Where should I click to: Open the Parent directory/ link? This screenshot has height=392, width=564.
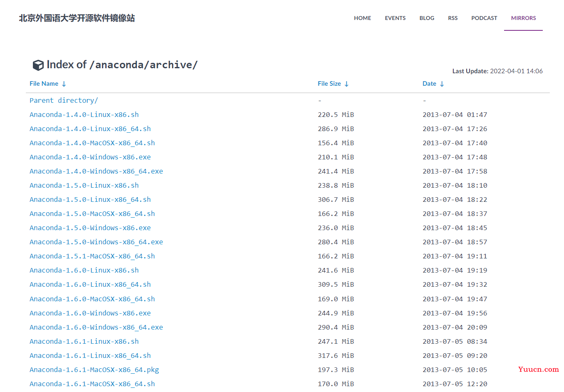pyautogui.click(x=64, y=100)
